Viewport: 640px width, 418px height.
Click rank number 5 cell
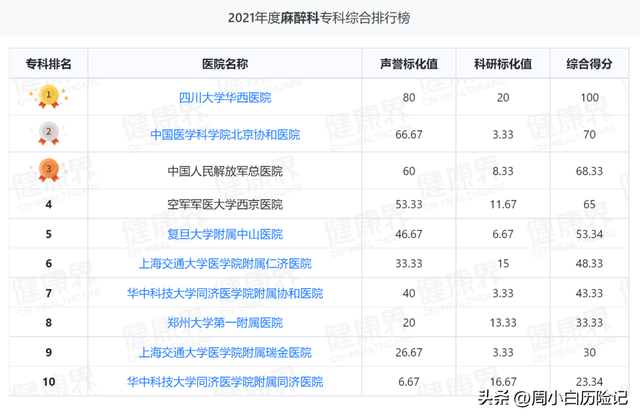coord(49,234)
